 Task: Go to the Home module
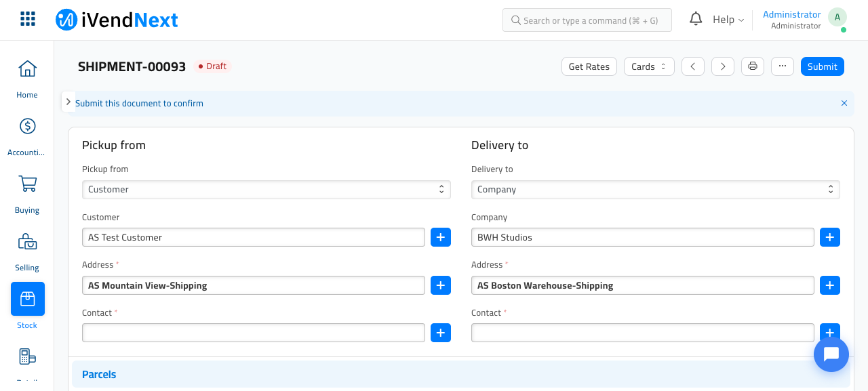(27, 79)
